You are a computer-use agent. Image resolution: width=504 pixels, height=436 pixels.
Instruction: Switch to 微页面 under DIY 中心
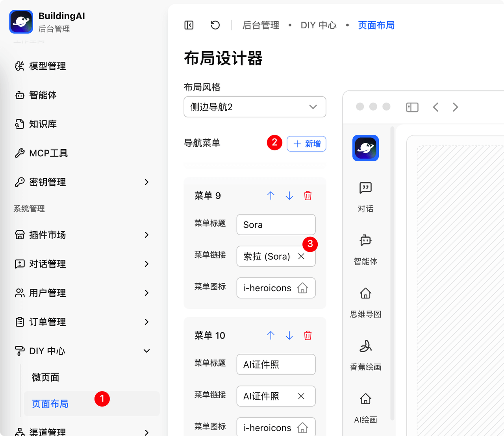(x=45, y=377)
